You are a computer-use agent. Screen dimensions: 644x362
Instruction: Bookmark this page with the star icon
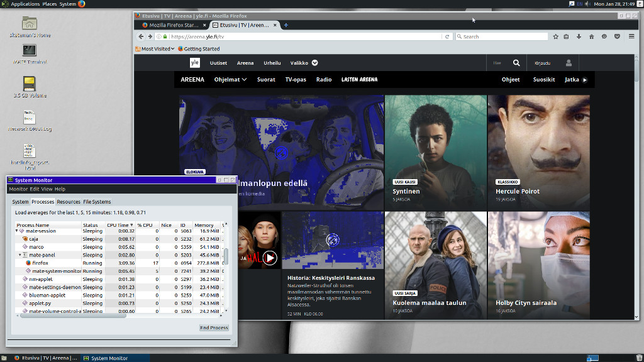coord(556,36)
